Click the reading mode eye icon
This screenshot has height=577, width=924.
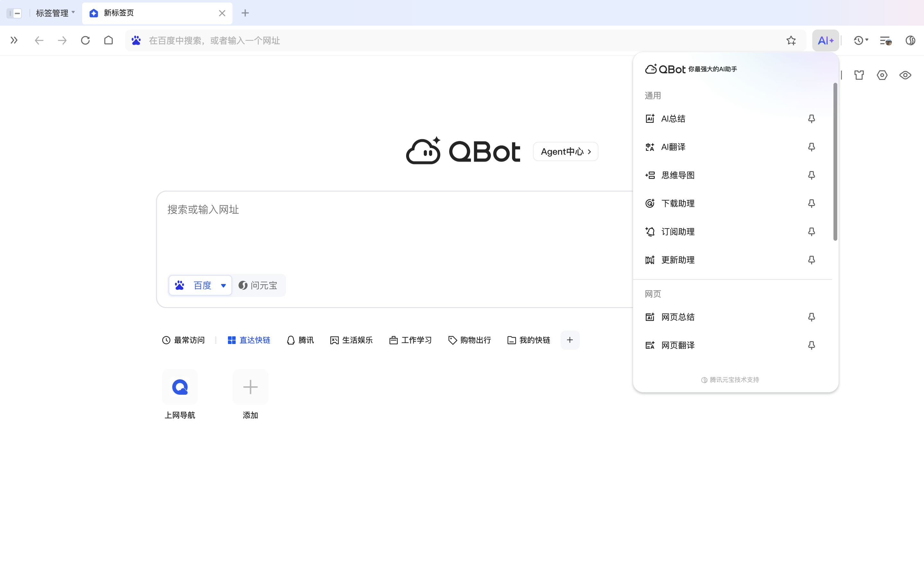[x=905, y=75]
